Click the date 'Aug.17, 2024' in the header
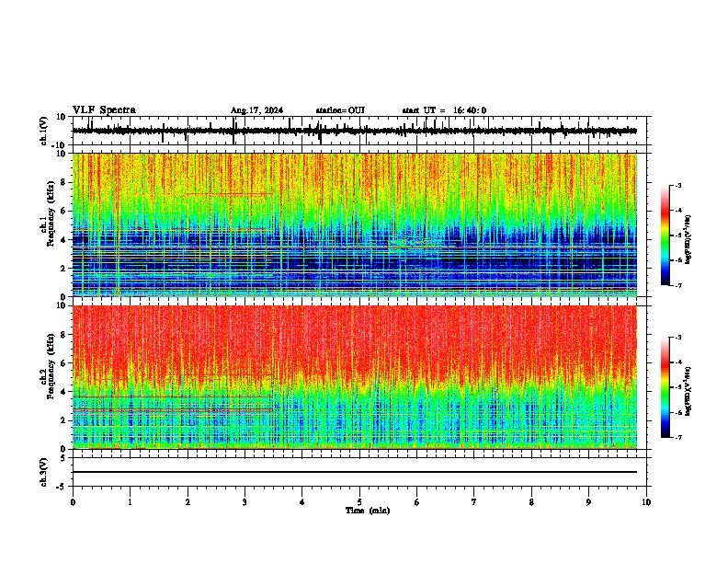This screenshot has width=728, height=563. (x=256, y=110)
